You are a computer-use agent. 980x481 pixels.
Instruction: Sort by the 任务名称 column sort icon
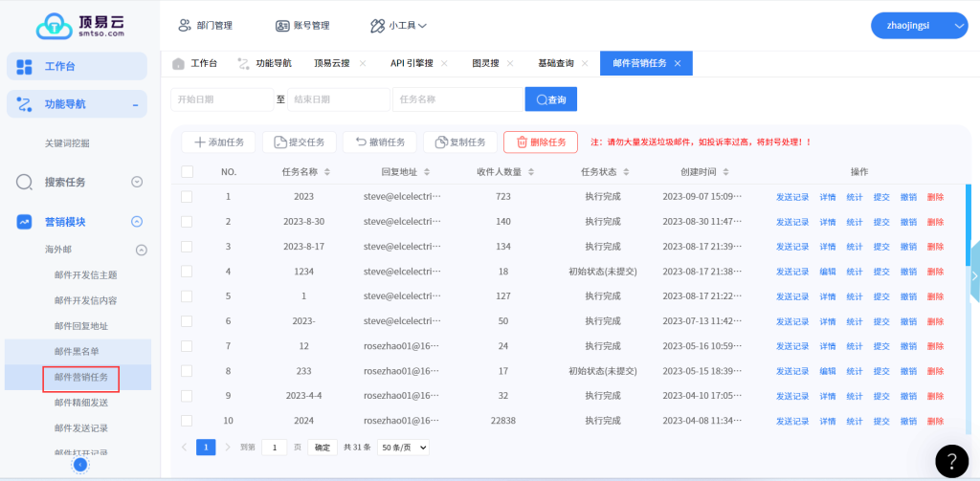[327, 172]
